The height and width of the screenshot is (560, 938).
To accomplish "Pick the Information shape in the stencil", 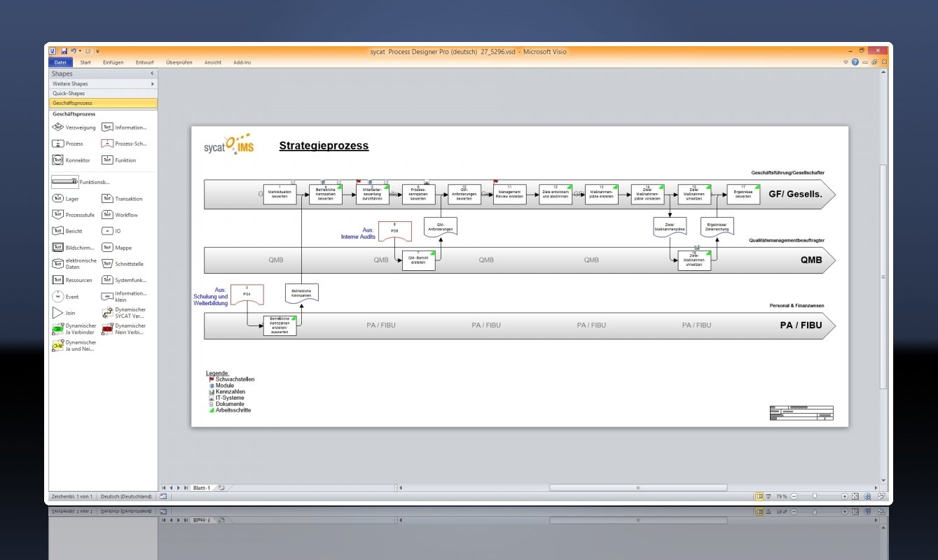I will pos(125,127).
